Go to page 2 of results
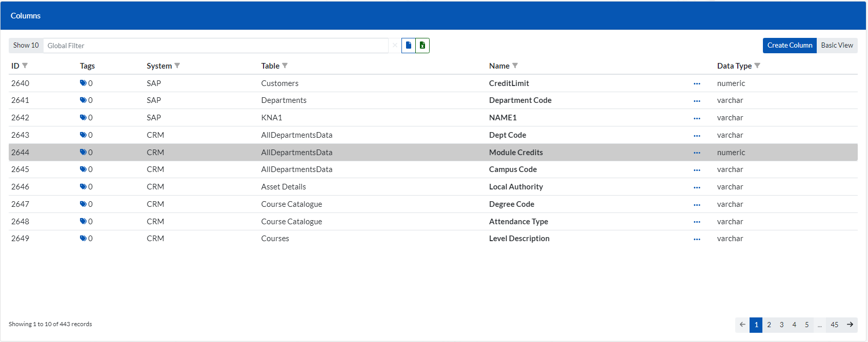Viewport: 868px width, 342px height. (769, 325)
